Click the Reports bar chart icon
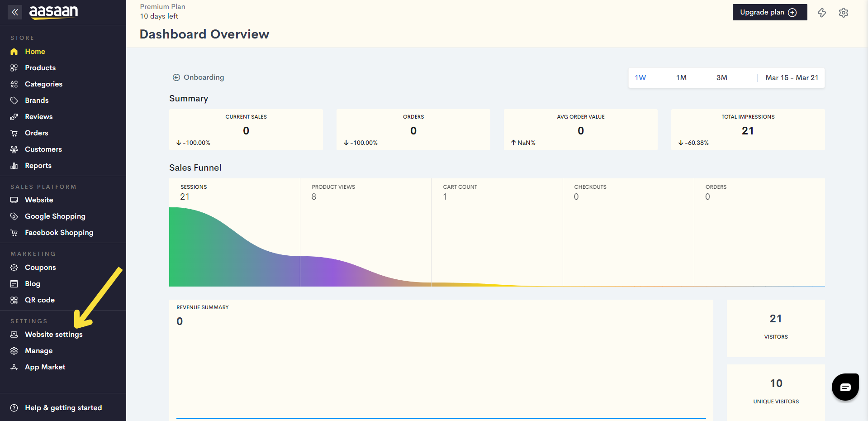Screen dimensions: 868x421 [x=14, y=166]
